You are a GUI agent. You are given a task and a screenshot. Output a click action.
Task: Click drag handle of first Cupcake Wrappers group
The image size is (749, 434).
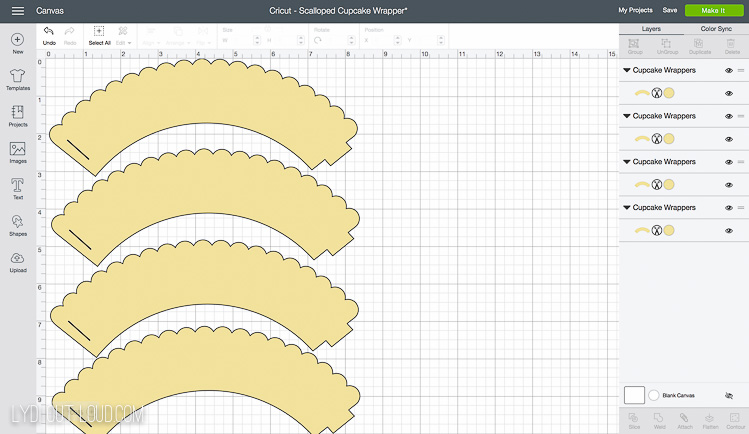tap(741, 70)
